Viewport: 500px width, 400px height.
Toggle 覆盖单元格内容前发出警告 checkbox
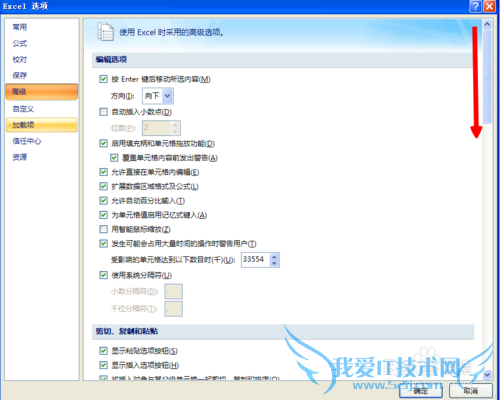pyautogui.click(x=114, y=158)
